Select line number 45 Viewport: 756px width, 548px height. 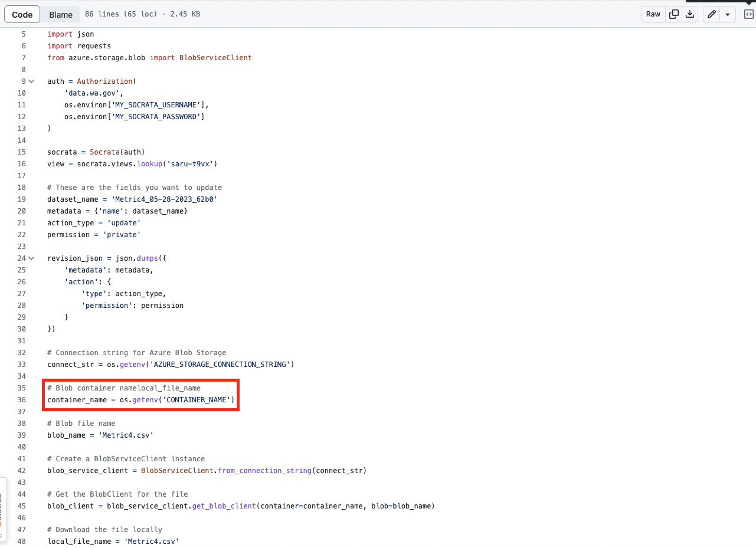(22, 506)
